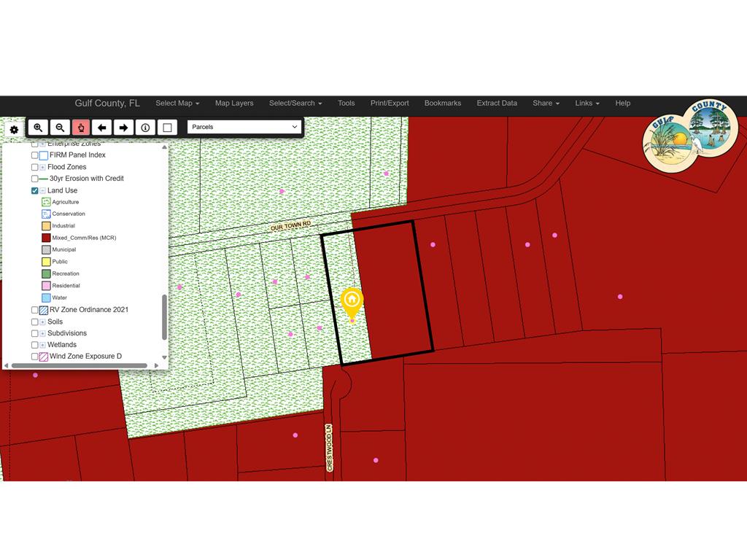The width and height of the screenshot is (747, 560).
Task: Open the Select Map menu
Action: [177, 104]
